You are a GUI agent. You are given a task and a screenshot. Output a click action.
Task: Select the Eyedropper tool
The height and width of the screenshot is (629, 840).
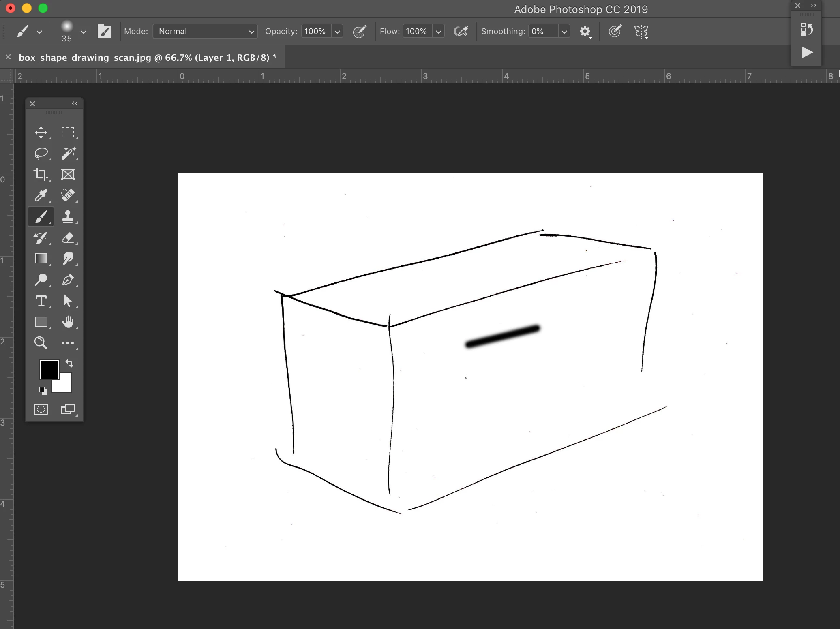click(41, 195)
